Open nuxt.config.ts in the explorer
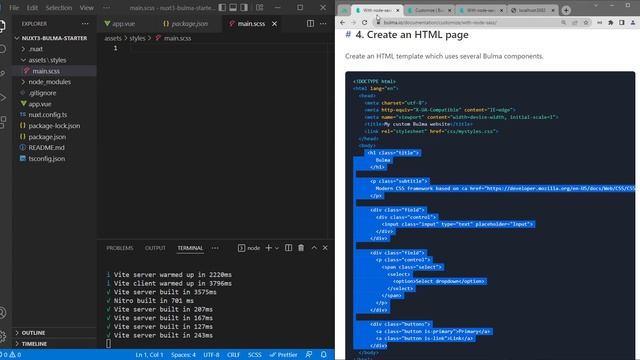The height and width of the screenshot is (360, 640). pos(54,115)
